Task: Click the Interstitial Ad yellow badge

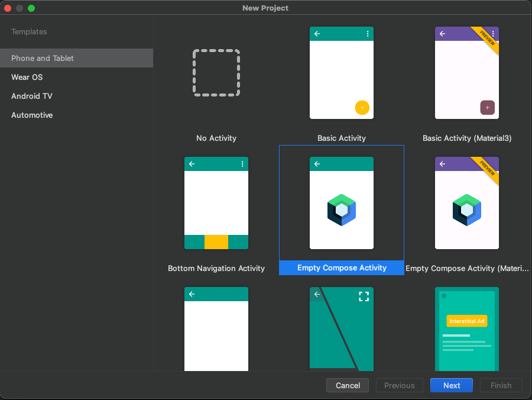Action: (x=467, y=321)
